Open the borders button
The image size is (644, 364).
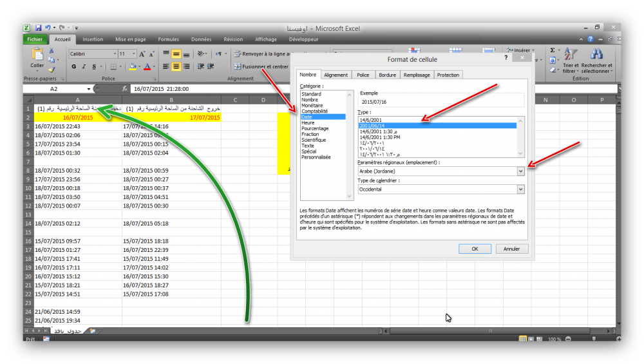coord(113,66)
